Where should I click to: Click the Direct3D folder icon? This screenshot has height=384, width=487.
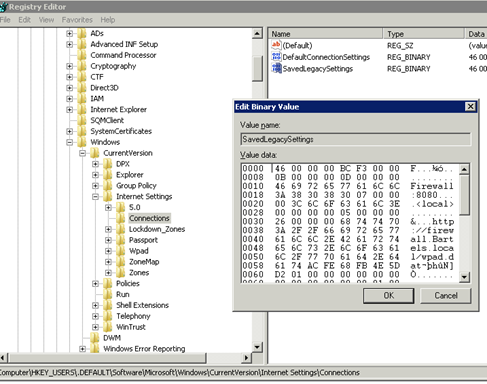(82, 88)
